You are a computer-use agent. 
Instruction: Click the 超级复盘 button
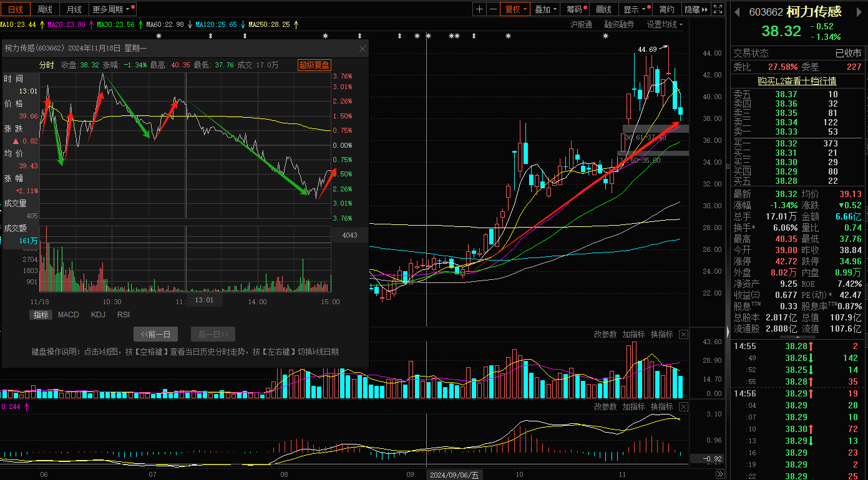coord(315,65)
